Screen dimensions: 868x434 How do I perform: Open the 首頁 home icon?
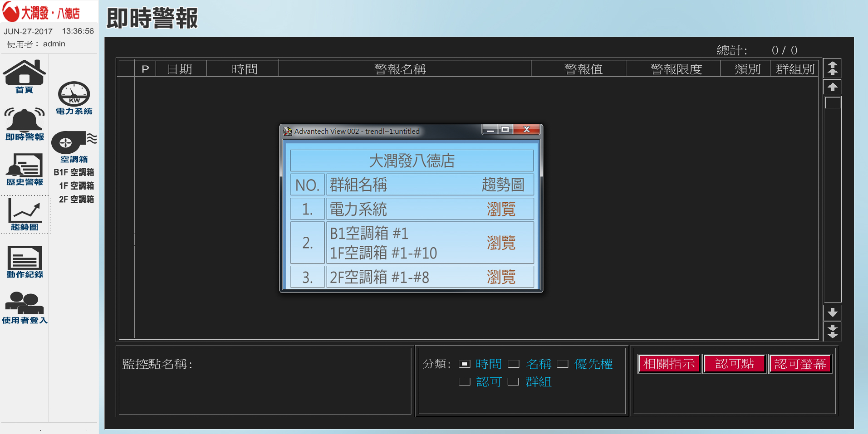[25, 76]
